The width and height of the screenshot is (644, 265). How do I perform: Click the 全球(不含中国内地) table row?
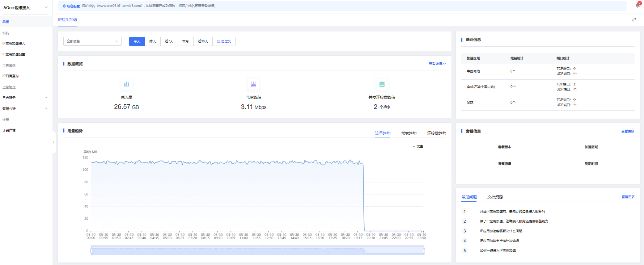pos(548,87)
